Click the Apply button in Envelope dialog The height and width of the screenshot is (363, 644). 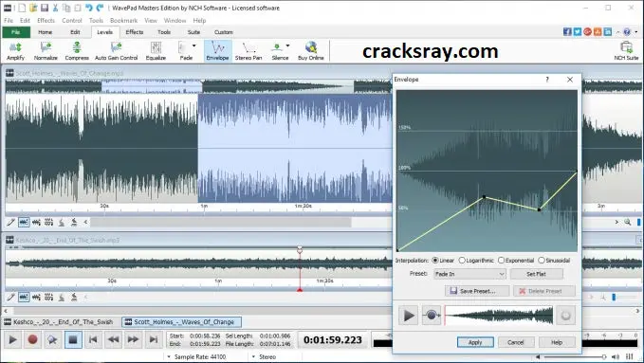coord(475,342)
